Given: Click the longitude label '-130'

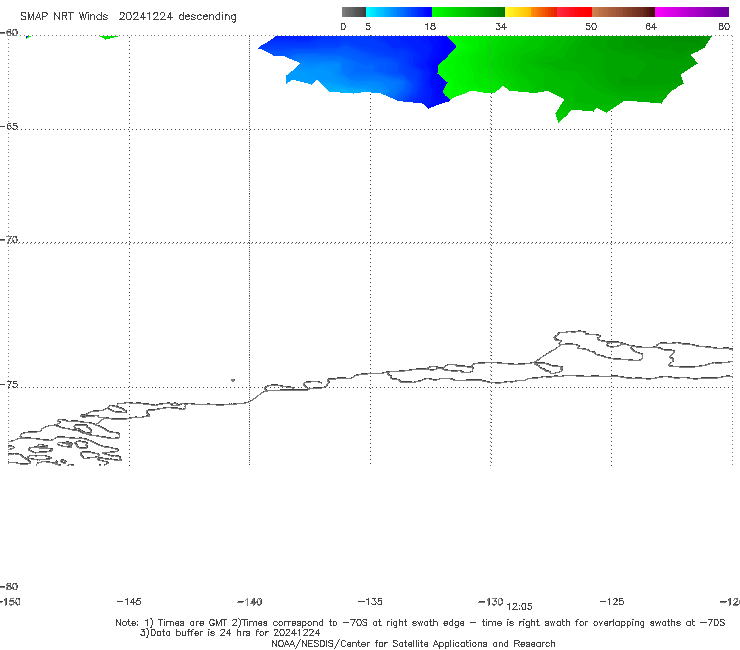Looking at the screenshot, I should [491, 602].
